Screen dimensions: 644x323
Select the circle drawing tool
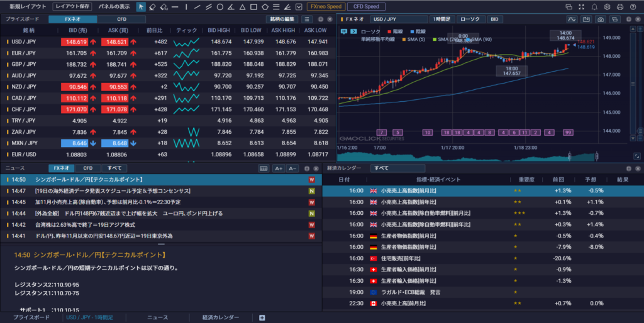[219, 6]
